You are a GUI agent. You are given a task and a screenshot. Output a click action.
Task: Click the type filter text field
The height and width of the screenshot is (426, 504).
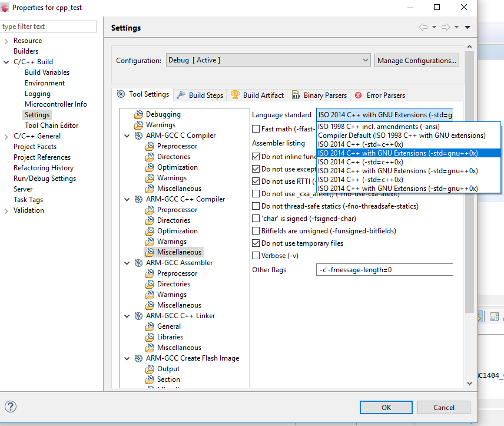(48, 27)
